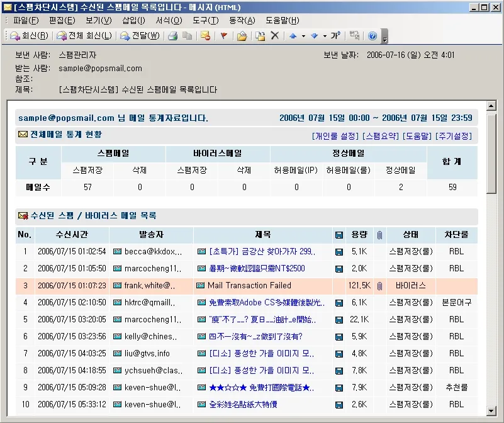Click the font size (가) icon

pos(335,35)
